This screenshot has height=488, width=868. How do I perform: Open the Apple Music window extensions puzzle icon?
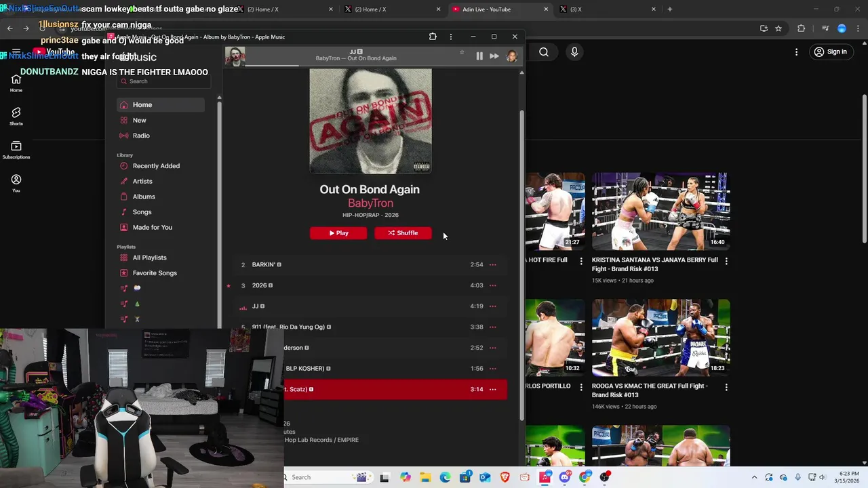click(433, 37)
